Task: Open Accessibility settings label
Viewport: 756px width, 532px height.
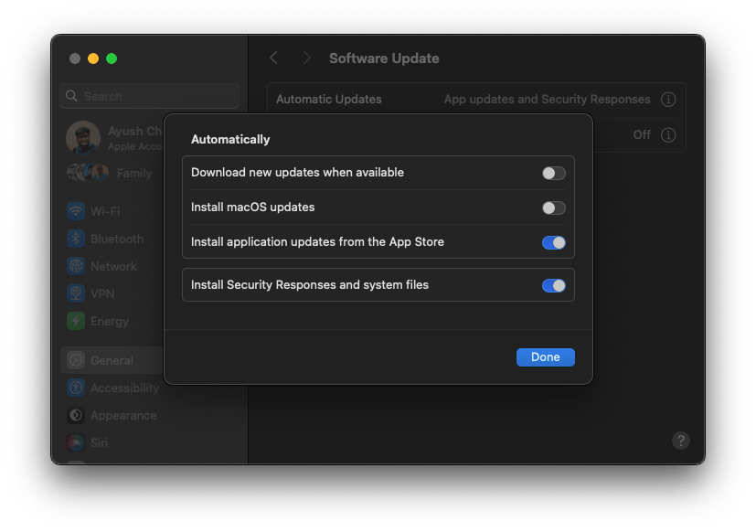Action: pyautogui.click(x=125, y=388)
